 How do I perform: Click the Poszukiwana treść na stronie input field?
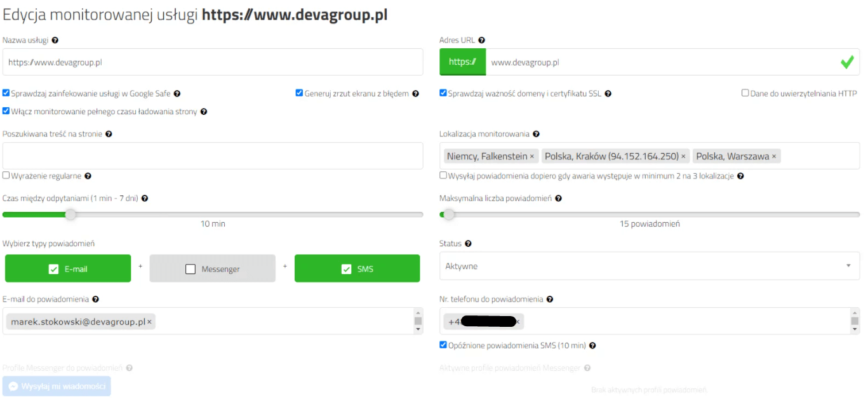(213, 155)
